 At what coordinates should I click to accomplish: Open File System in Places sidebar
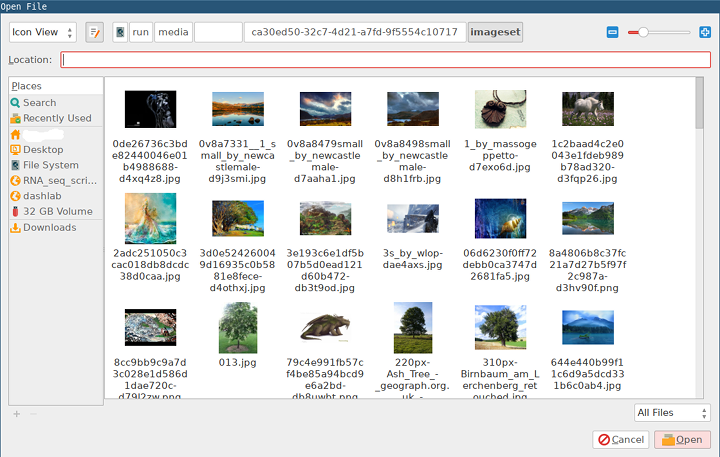pyautogui.click(x=56, y=165)
